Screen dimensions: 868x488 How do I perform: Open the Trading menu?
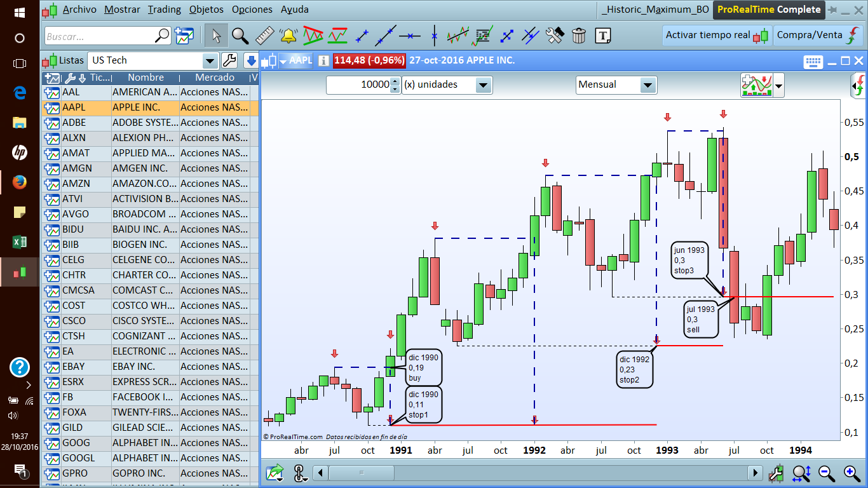click(164, 10)
